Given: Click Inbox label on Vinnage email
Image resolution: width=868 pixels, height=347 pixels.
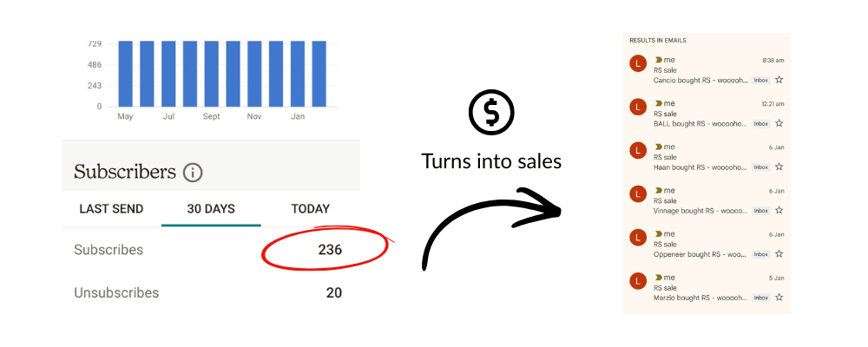Looking at the screenshot, I should click(761, 210).
